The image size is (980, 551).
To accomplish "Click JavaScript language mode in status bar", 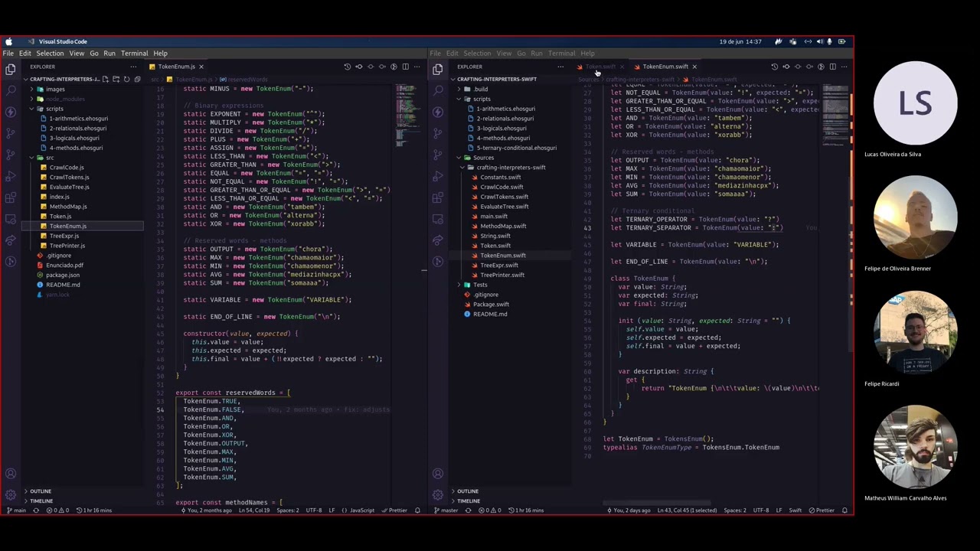I will [x=358, y=510].
